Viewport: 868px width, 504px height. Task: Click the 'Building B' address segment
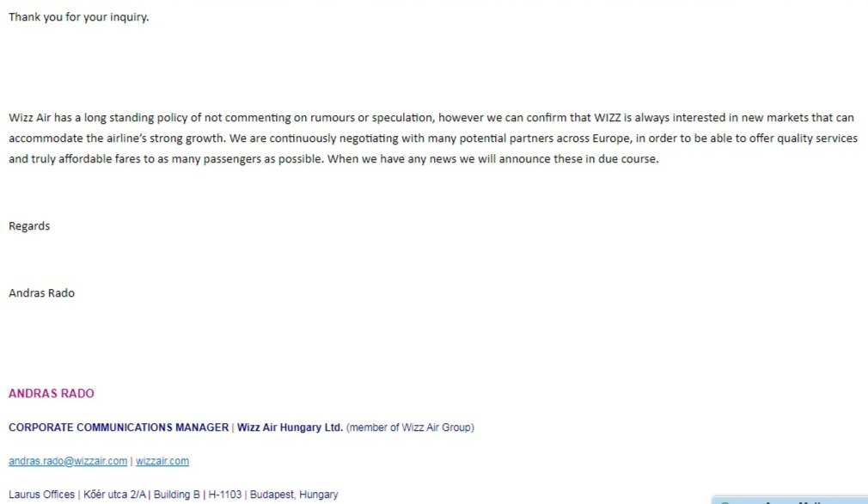pos(176,494)
